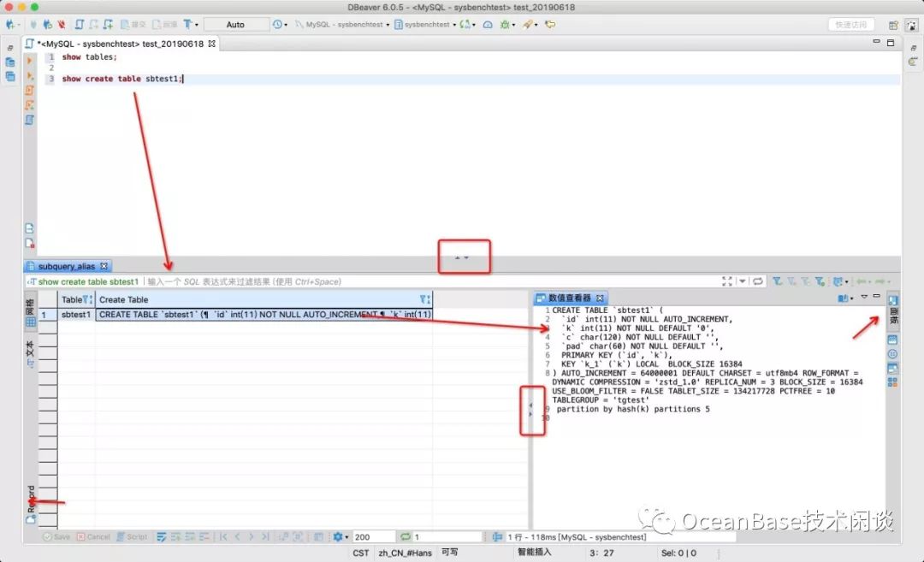Apply filter using first funnel icon

778,281
